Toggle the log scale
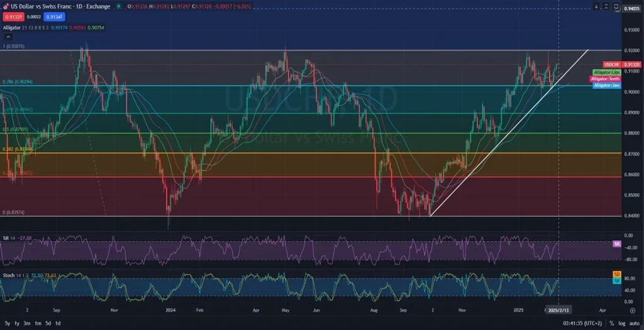644x330 pixels. (622, 324)
